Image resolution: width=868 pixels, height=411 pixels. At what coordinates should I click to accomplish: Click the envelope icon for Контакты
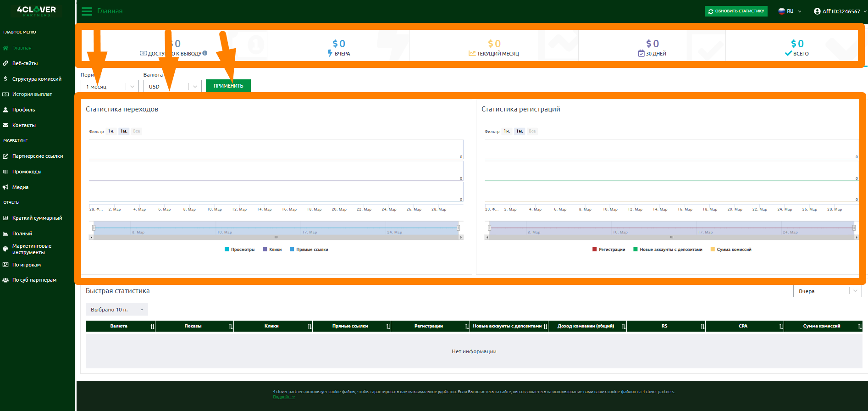coord(6,125)
